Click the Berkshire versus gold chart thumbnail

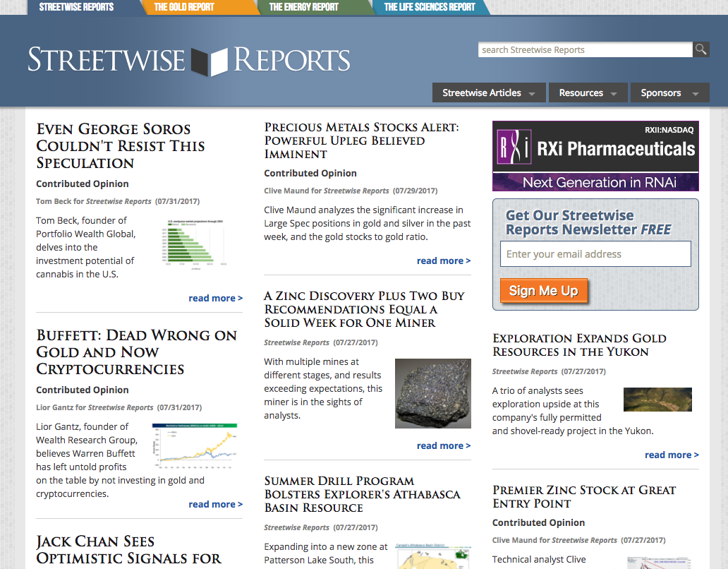click(x=195, y=446)
